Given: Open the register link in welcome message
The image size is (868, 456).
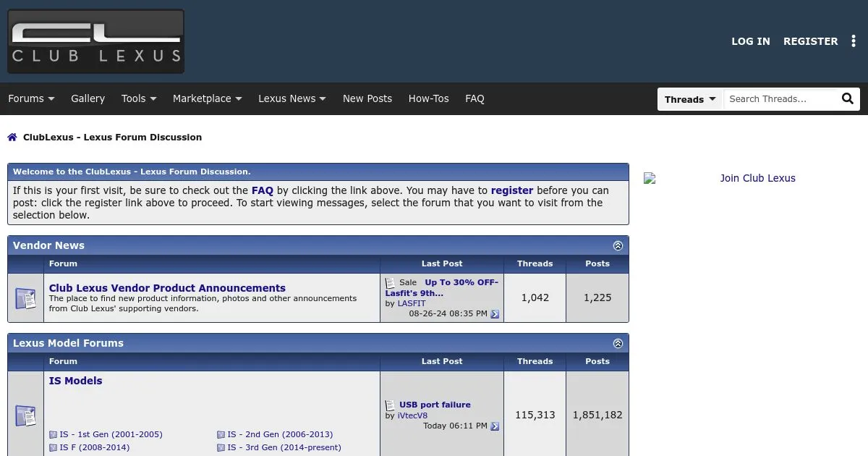Looking at the screenshot, I should point(512,191).
